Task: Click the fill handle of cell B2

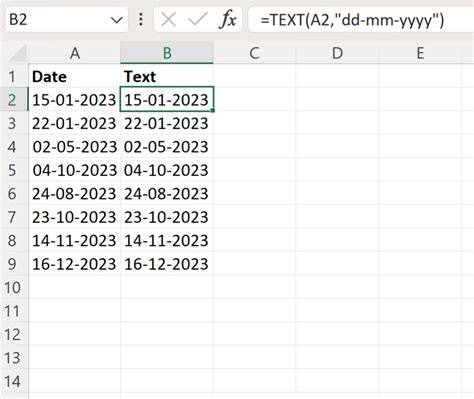Action: (213, 110)
